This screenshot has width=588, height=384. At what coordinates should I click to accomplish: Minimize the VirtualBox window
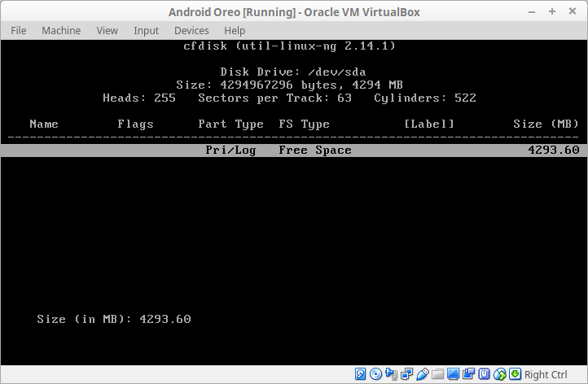(532, 12)
